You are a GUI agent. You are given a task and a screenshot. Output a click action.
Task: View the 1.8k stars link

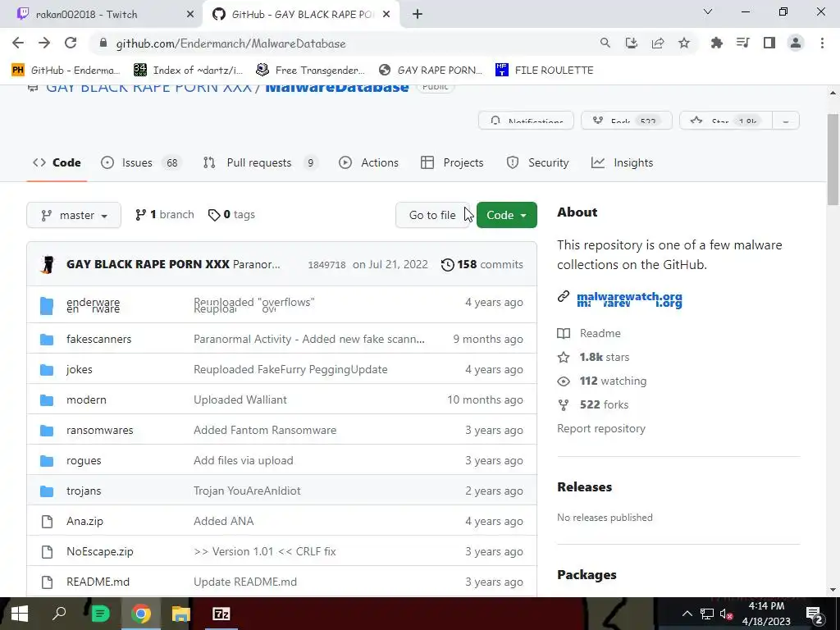click(594, 358)
